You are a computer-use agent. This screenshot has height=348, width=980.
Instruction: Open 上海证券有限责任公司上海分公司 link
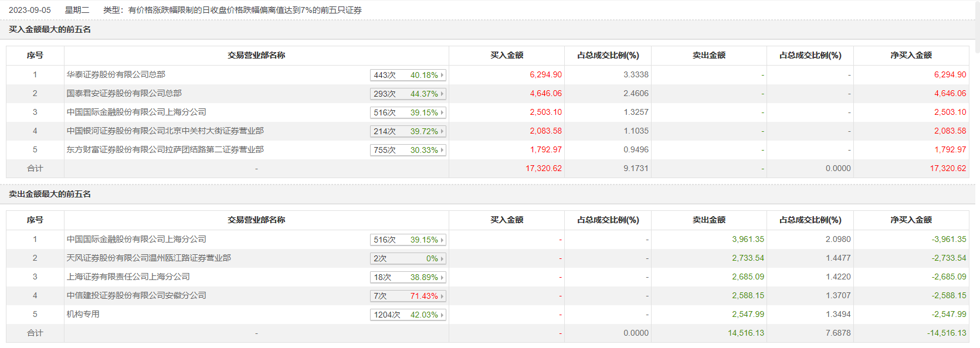(x=128, y=277)
